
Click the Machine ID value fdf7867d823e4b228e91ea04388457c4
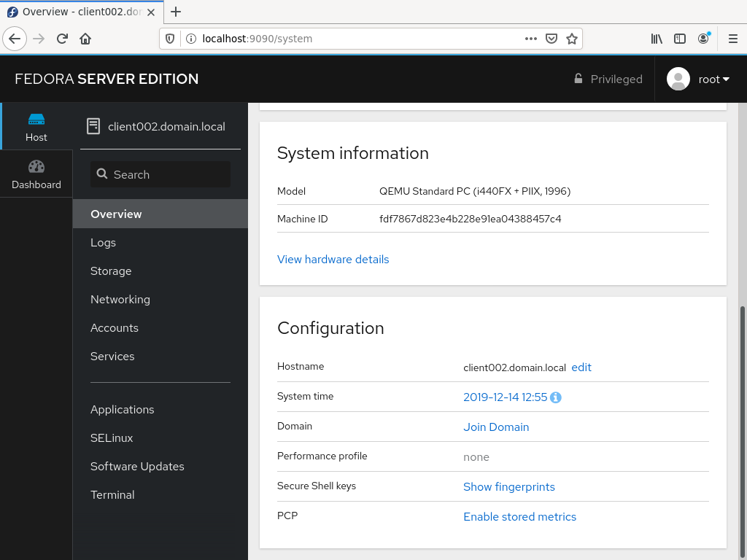tap(471, 219)
